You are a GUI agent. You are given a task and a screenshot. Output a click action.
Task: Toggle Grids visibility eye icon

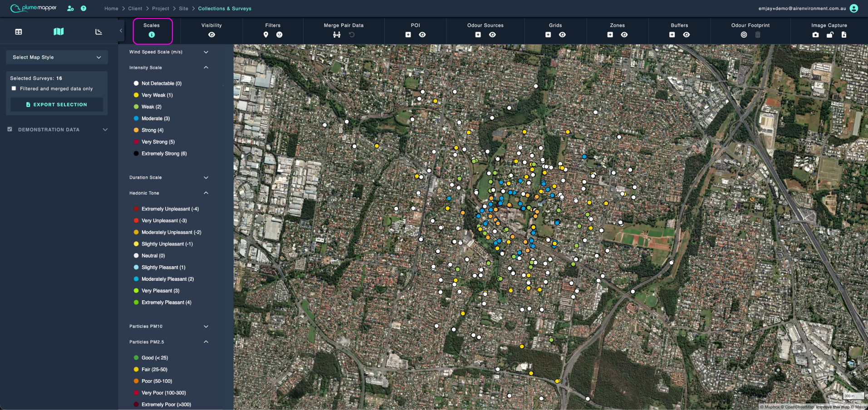point(562,35)
